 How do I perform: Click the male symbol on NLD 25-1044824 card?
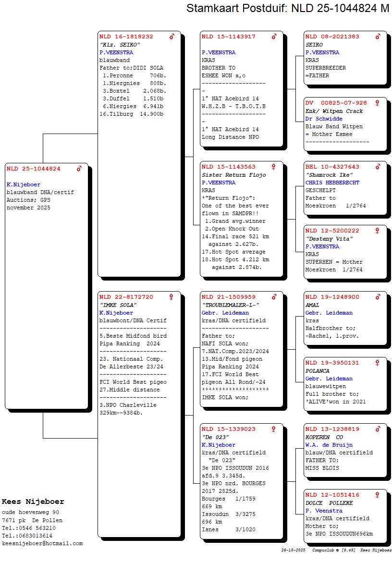[79, 169]
